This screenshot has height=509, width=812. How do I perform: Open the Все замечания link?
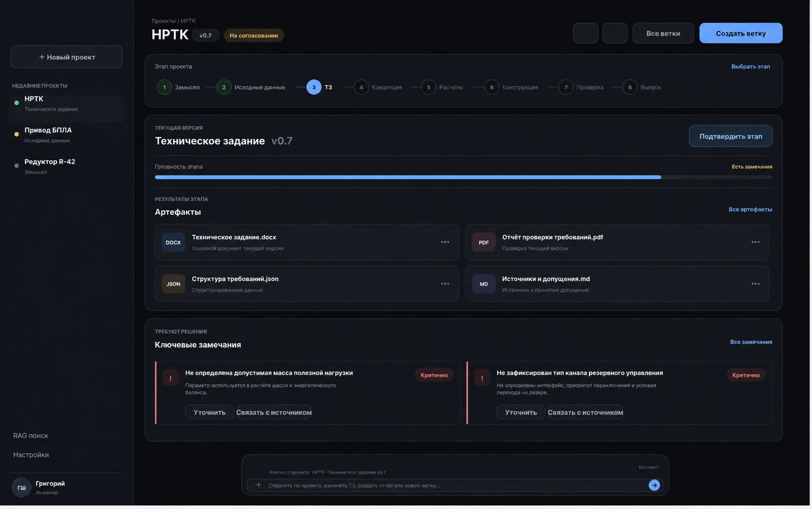point(751,342)
